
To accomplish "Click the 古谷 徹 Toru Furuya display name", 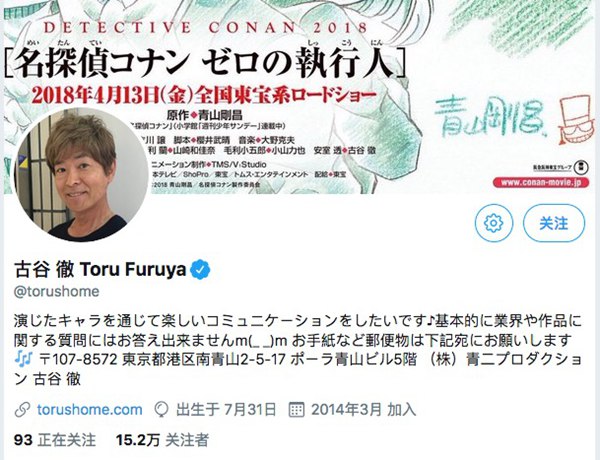I will click(100, 269).
